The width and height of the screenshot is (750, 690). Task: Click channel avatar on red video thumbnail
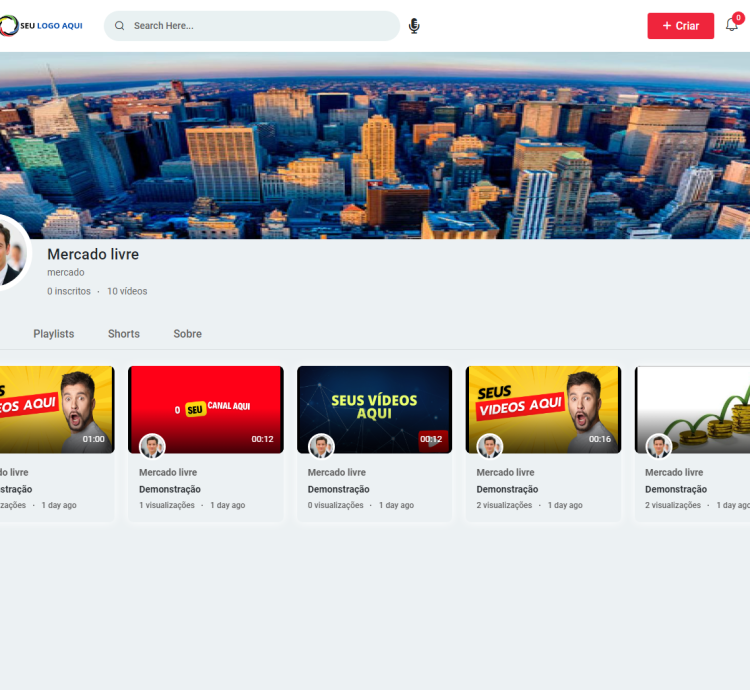click(152, 446)
